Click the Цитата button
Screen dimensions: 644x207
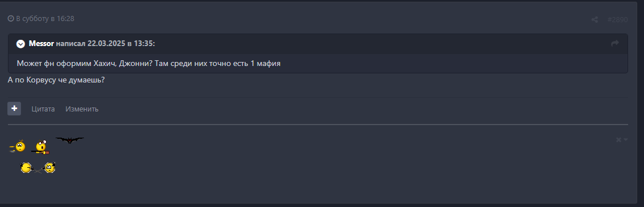coord(43,109)
